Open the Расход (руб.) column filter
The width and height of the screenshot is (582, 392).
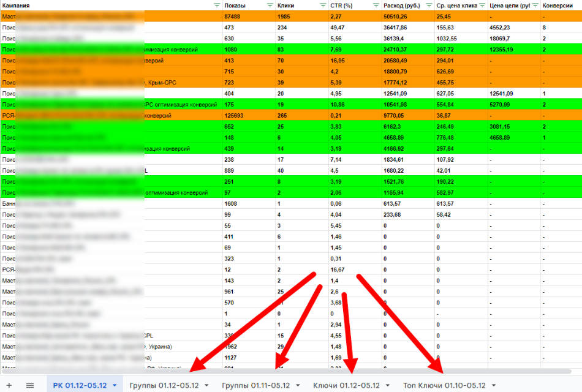pos(429,5)
